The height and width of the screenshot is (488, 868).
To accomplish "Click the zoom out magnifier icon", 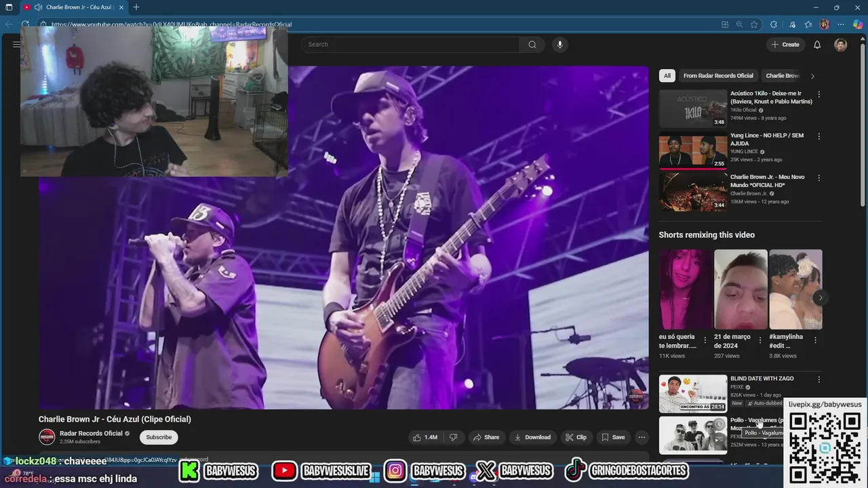I will (x=739, y=24).
